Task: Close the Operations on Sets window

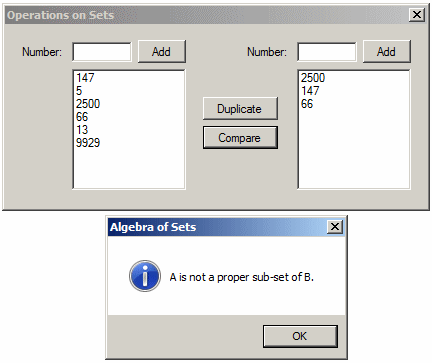Action: point(417,15)
